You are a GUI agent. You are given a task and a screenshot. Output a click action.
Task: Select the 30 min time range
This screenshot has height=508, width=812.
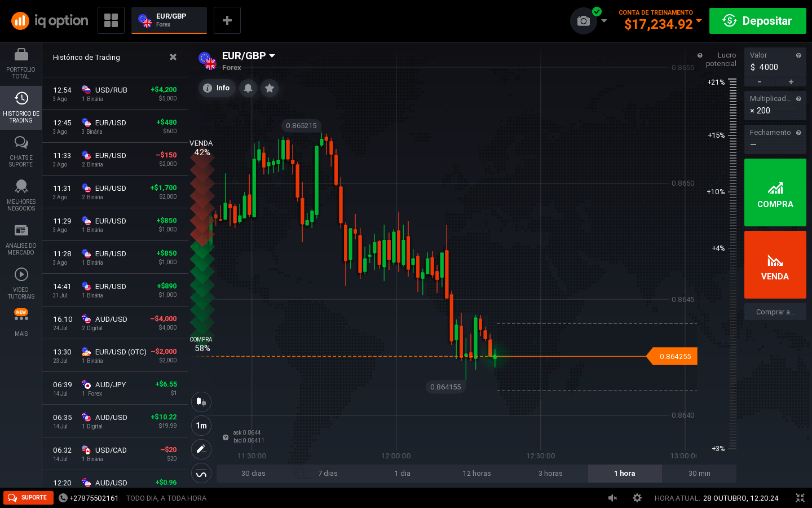tap(699, 474)
